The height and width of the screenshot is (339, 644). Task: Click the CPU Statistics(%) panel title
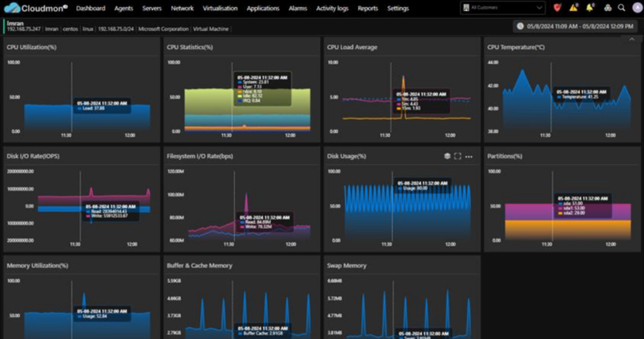pyautogui.click(x=190, y=47)
